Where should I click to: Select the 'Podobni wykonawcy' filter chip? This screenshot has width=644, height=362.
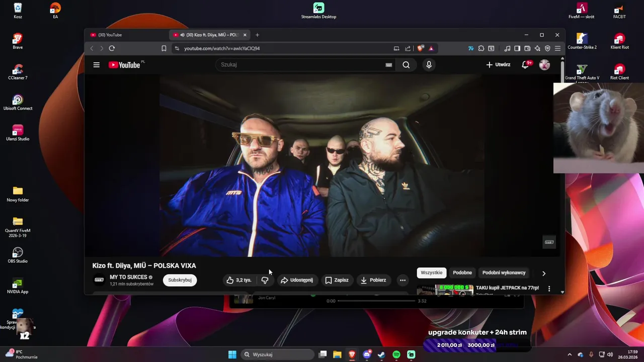tap(504, 273)
